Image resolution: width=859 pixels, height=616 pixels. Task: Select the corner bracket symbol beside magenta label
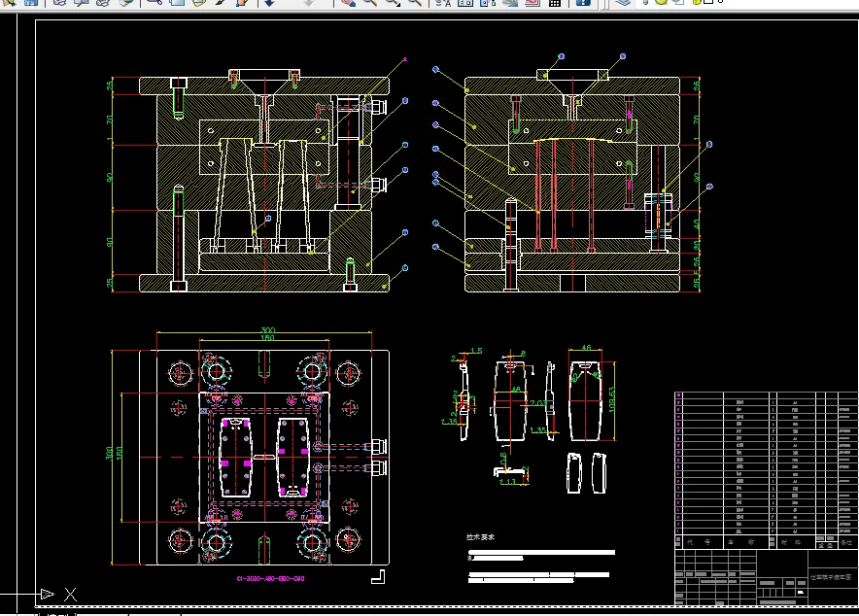pyautogui.click(x=377, y=576)
